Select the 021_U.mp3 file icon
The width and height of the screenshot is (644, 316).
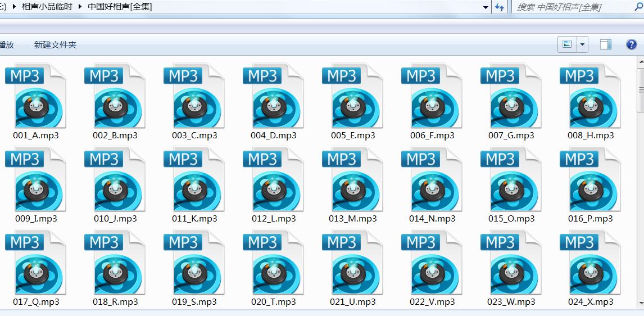click(353, 263)
